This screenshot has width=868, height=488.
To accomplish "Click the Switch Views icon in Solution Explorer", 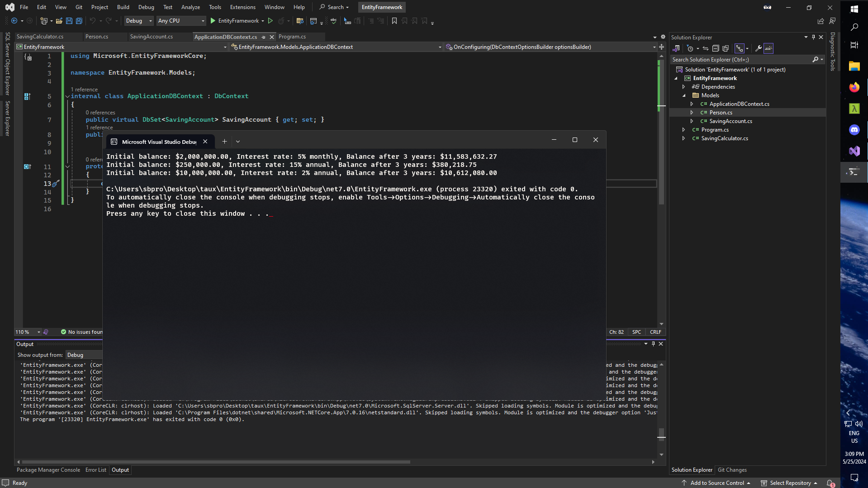I will tap(676, 48).
